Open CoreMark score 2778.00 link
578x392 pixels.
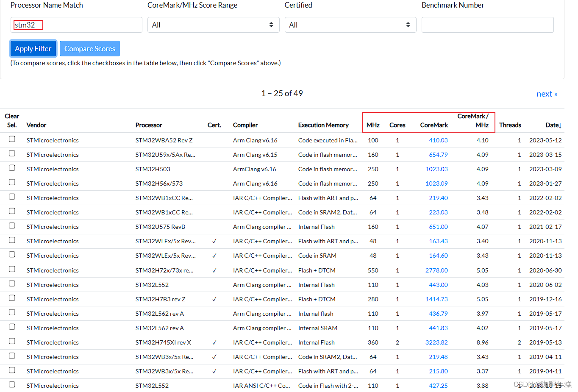[436, 270]
